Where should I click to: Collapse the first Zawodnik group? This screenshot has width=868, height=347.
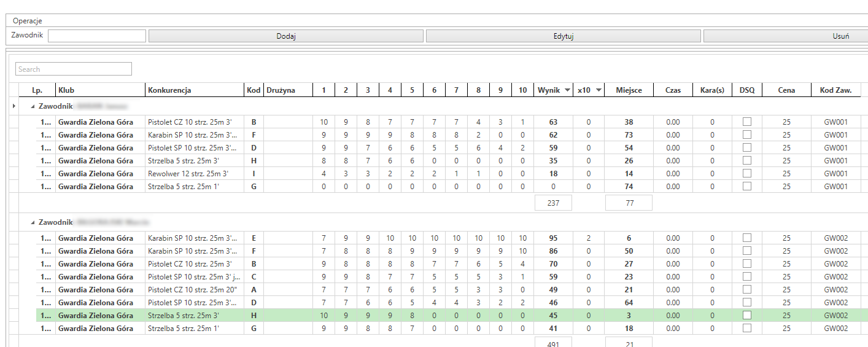coord(33,106)
